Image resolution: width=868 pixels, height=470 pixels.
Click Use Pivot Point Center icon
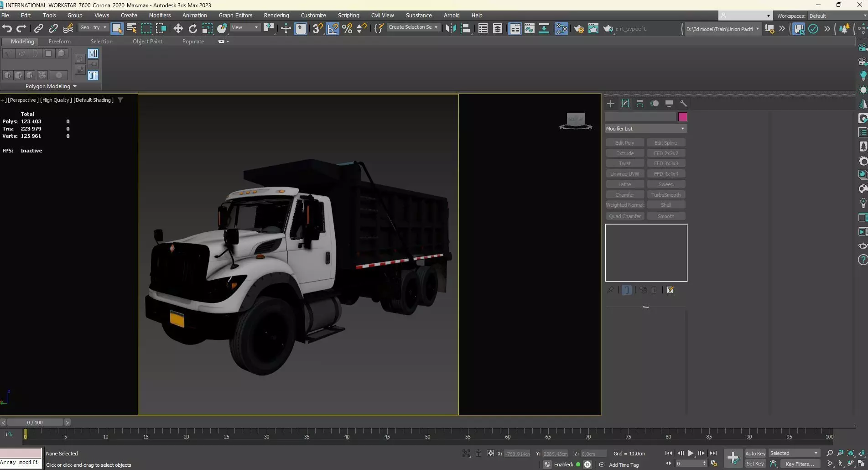coord(269,28)
